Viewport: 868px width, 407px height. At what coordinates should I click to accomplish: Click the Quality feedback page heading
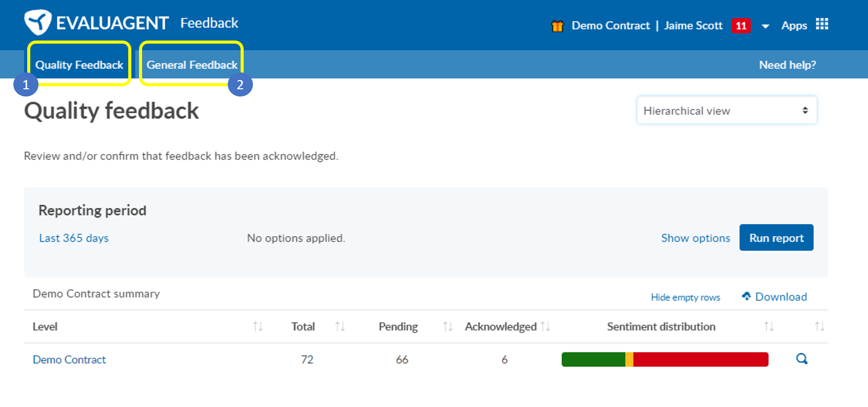tap(111, 111)
